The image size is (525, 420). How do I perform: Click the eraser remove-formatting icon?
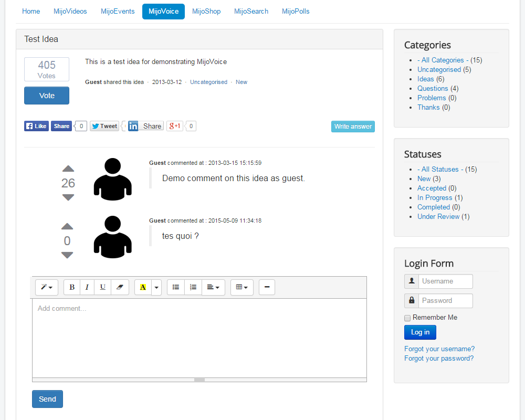pos(120,287)
